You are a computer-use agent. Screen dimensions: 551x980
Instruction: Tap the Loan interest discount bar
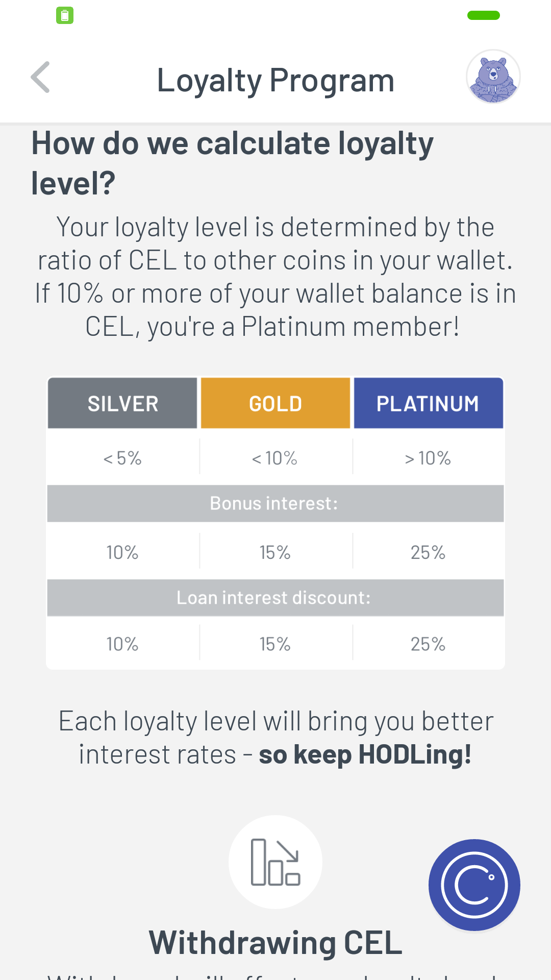click(275, 598)
